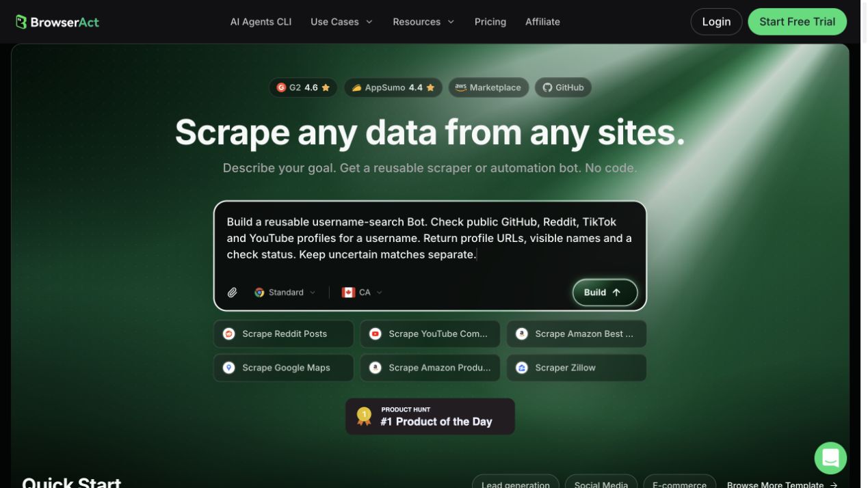Open the AI Agents CLI page
The height and width of the screenshot is (488, 868).
(261, 22)
